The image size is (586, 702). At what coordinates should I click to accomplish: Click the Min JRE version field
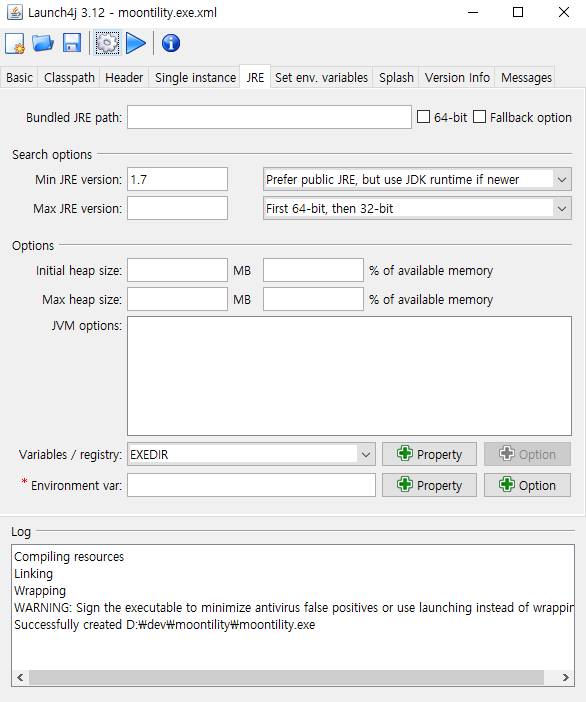click(177, 180)
